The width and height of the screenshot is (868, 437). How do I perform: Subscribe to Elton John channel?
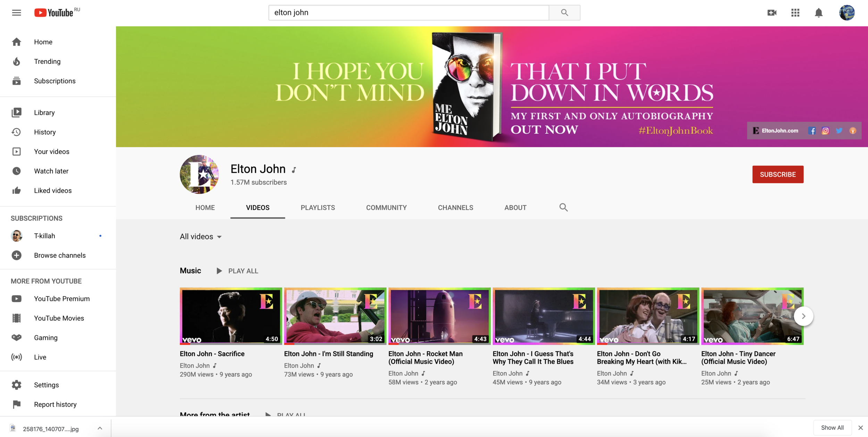pos(777,174)
